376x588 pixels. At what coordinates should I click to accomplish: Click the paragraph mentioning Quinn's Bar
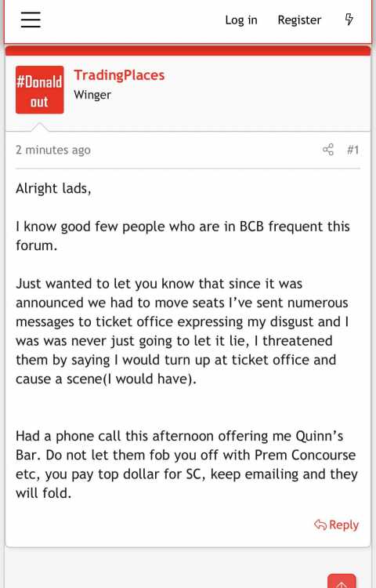(x=186, y=464)
